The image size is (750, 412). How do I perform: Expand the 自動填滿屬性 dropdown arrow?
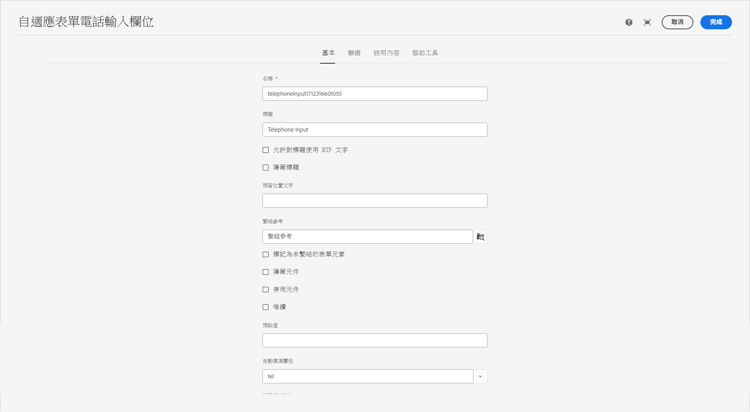[x=481, y=377]
